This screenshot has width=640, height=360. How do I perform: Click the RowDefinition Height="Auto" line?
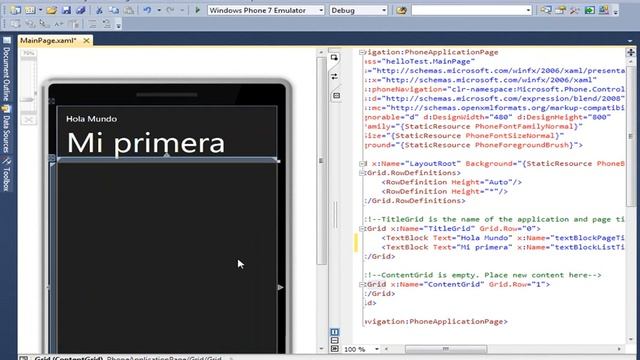coord(451,182)
